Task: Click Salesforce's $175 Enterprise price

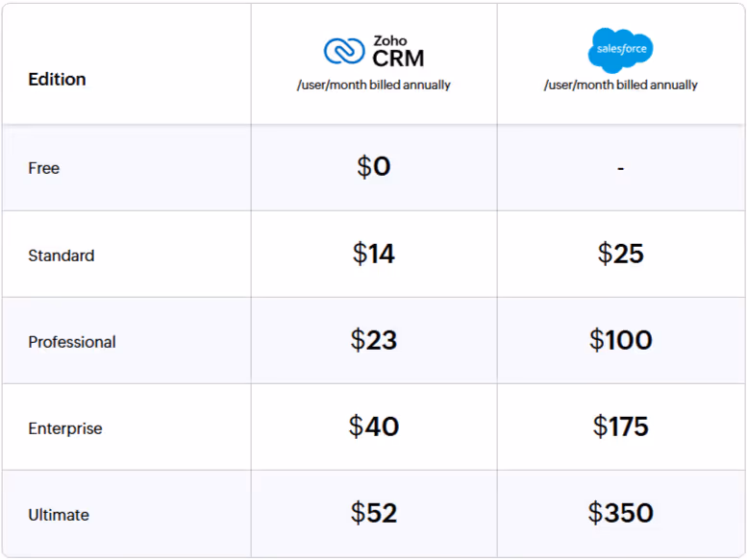Action: click(621, 426)
